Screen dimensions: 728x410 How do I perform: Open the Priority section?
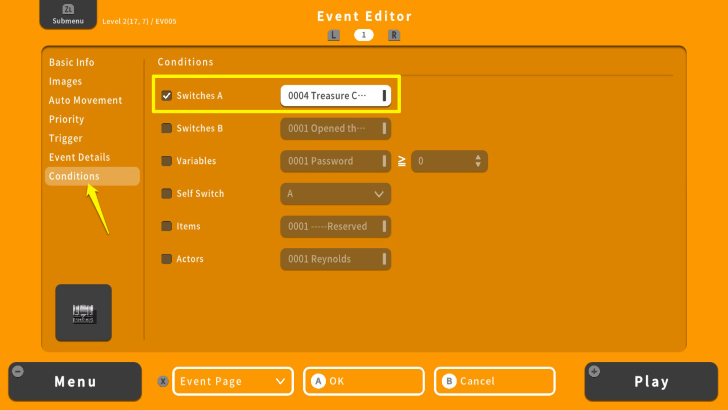[66, 119]
